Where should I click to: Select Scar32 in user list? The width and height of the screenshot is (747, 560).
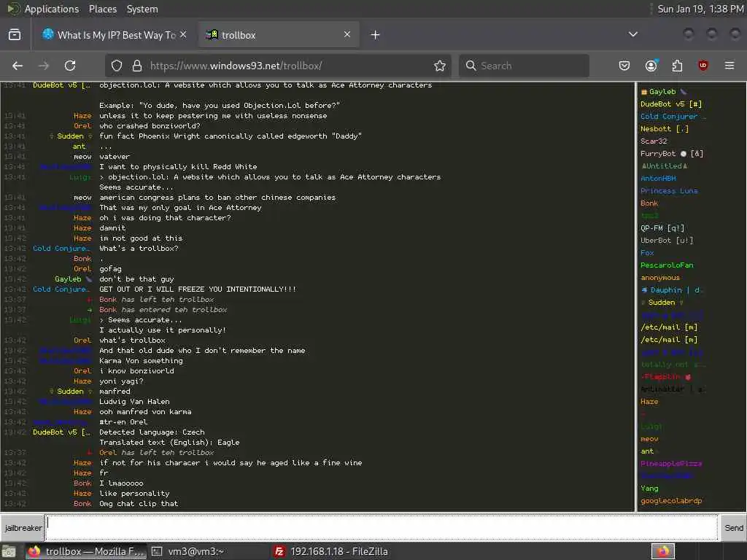(x=654, y=141)
